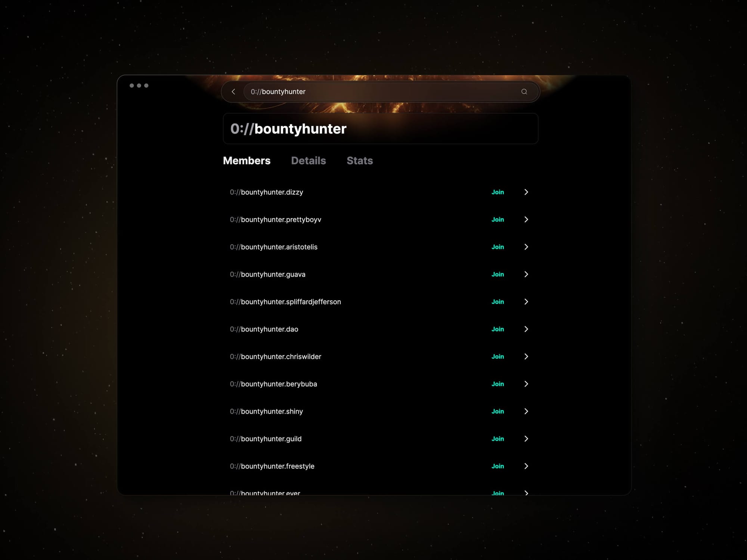The image size is (747, 560).
Task: Open the Stats tab
Action: point(360,161)
